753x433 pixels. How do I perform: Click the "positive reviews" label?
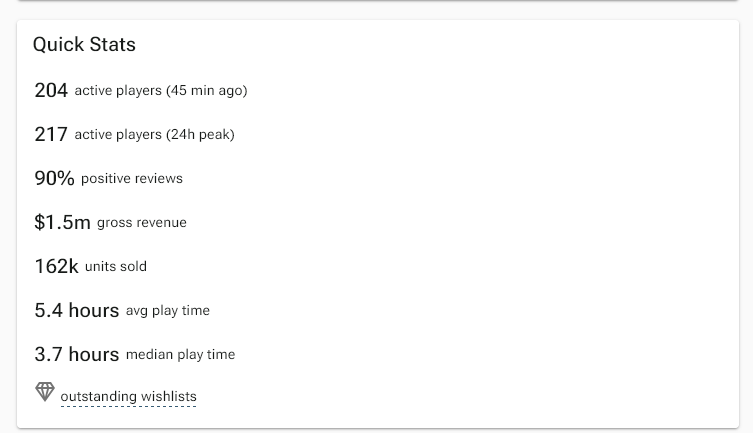[132, 179]
